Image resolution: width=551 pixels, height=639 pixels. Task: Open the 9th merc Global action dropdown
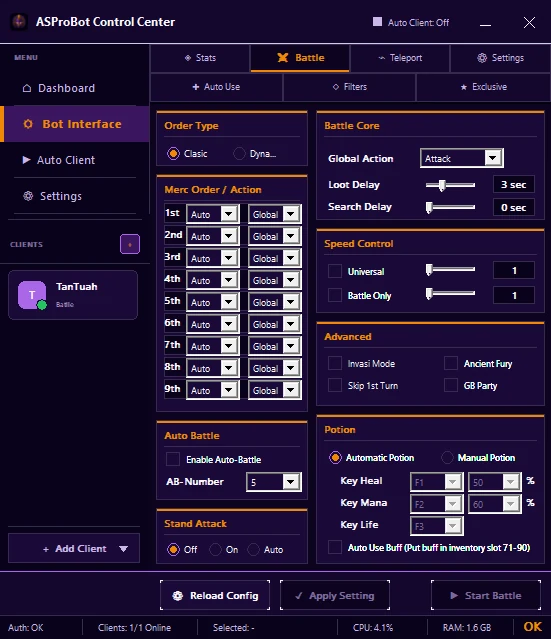pyautogui.click(x=275, y=390)
